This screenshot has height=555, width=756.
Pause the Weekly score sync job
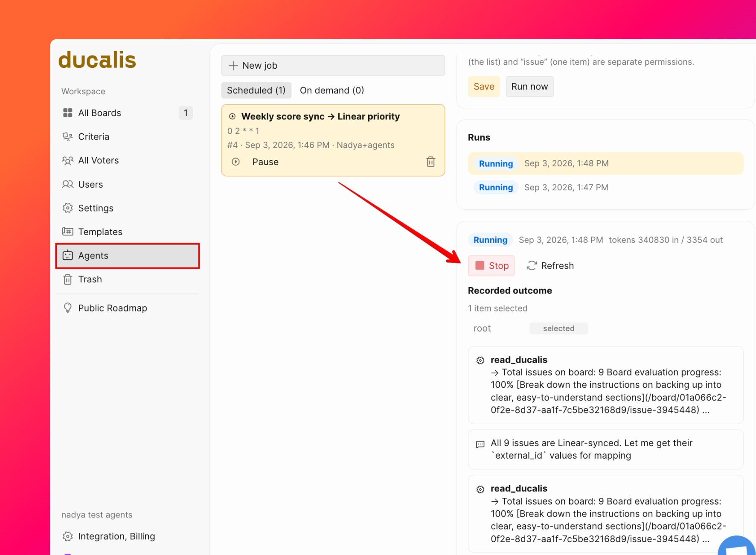(265, 162)
